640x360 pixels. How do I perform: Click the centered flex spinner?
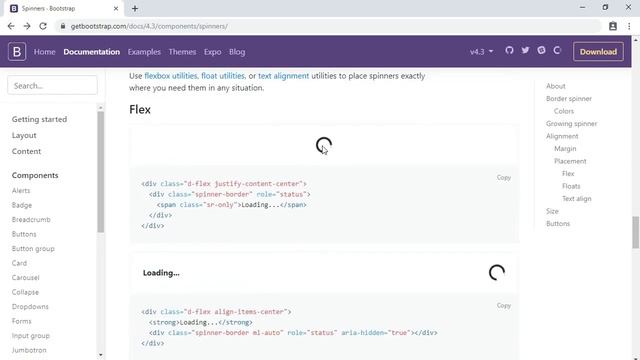click(x=324, y=145)
